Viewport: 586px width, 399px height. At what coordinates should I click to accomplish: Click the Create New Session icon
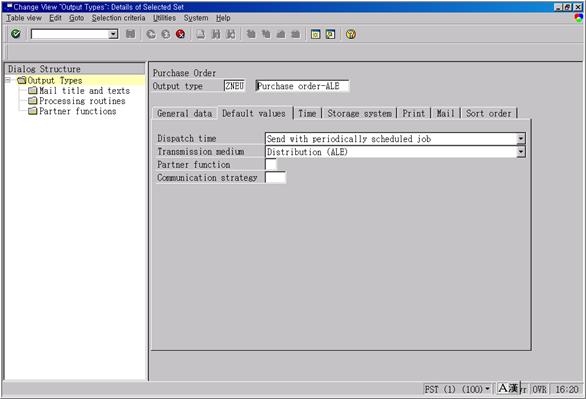[316, 34]
